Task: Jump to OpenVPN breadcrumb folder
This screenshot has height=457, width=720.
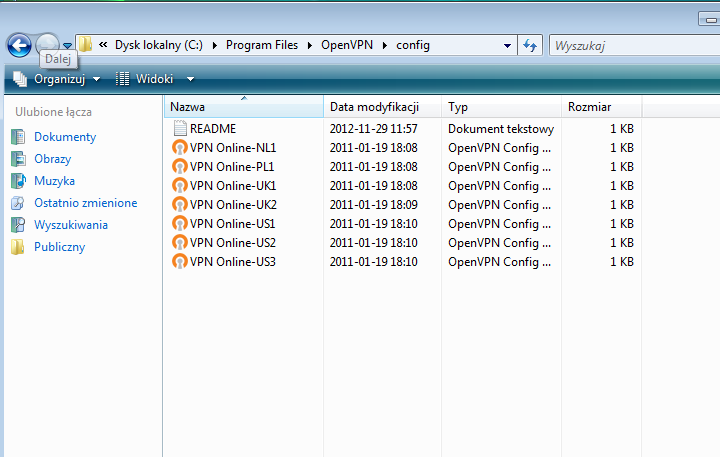Action: [347, 45]
